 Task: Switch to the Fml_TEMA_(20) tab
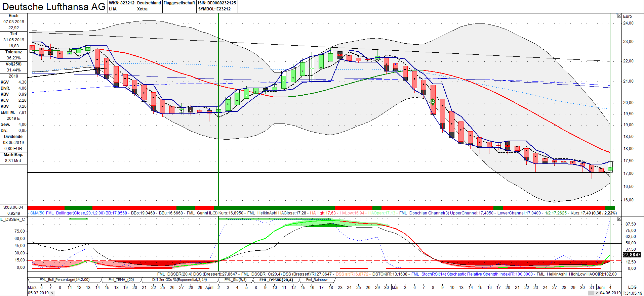point(121,280)
